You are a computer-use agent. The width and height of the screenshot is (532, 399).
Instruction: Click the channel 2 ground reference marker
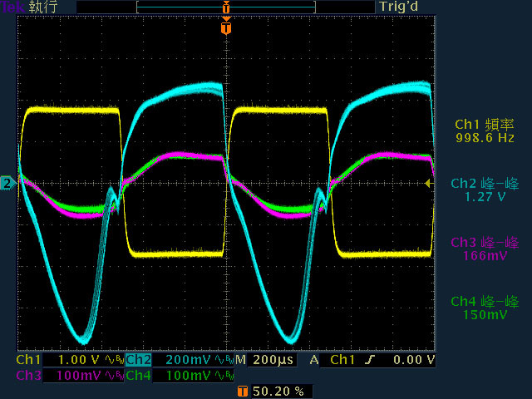[8, 183]
